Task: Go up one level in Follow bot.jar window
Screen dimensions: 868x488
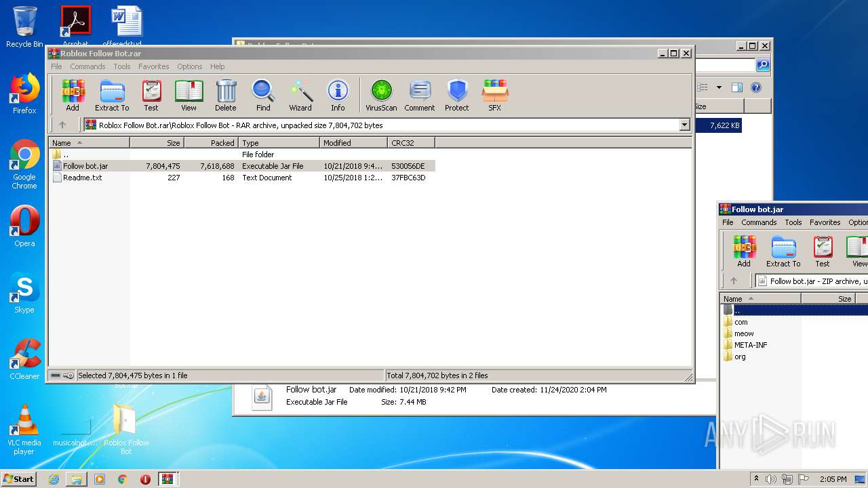Action: (x=734, y=281)
